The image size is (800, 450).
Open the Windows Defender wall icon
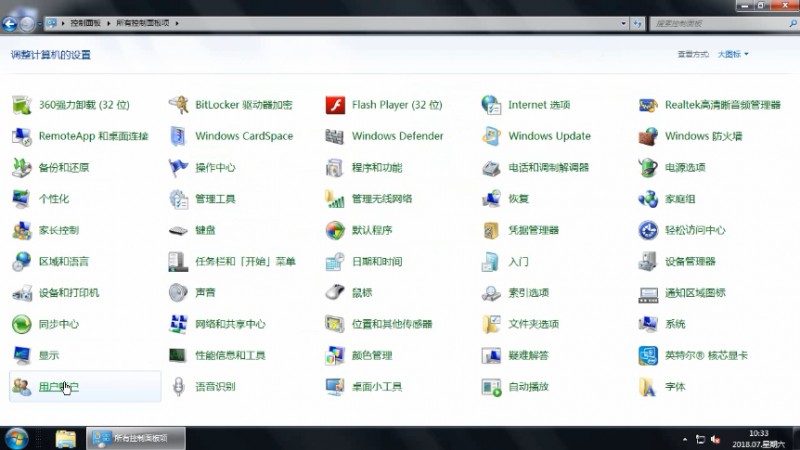[x=335, y=136]
